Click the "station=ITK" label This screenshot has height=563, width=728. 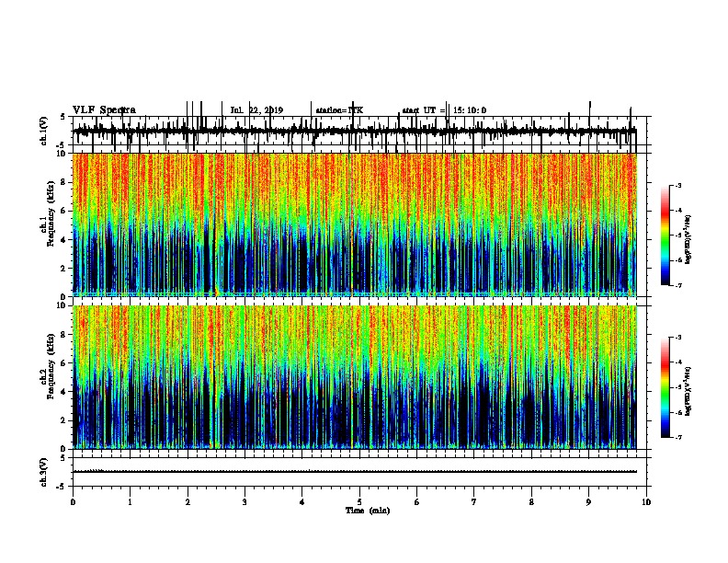click(x=339, y=110)
